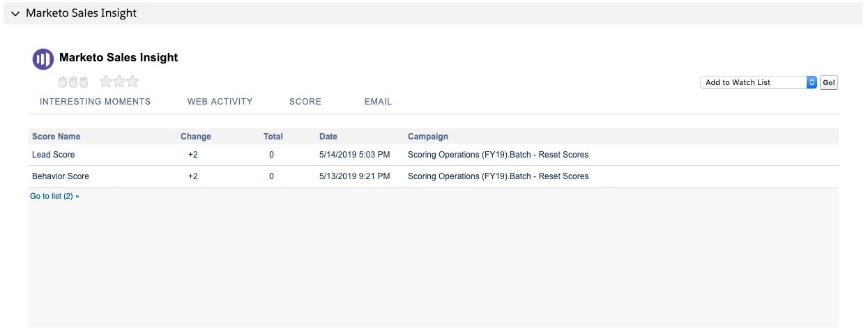Screen dimensions: 868x336
Task: Click the Marketo Sales Insight bold title
Action: pyautogui.click(x=119, y=58)
